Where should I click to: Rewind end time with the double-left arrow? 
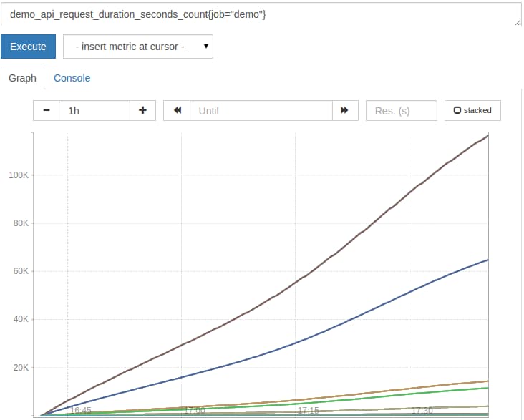(177, 110)
